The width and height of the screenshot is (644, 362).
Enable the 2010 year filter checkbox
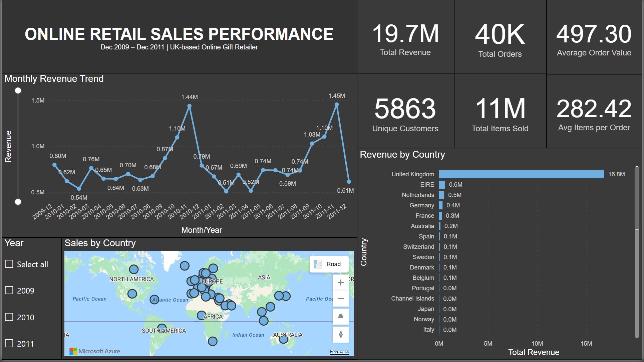[9, 317]
